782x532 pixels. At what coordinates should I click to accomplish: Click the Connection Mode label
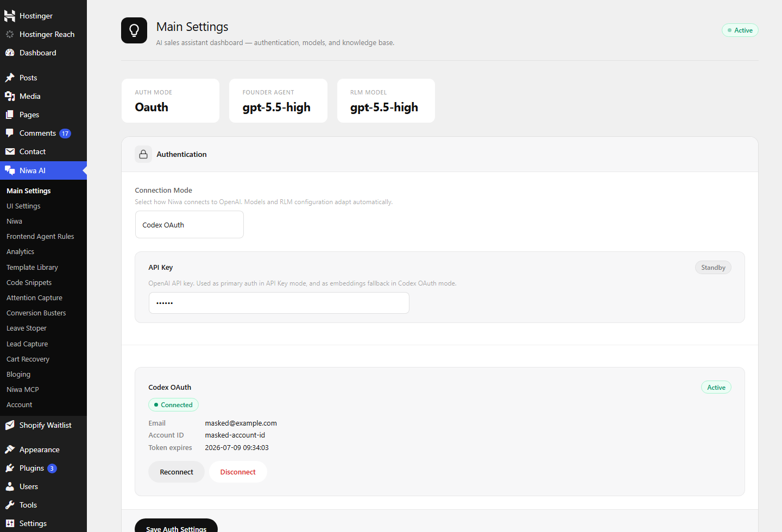pos(163,190)
